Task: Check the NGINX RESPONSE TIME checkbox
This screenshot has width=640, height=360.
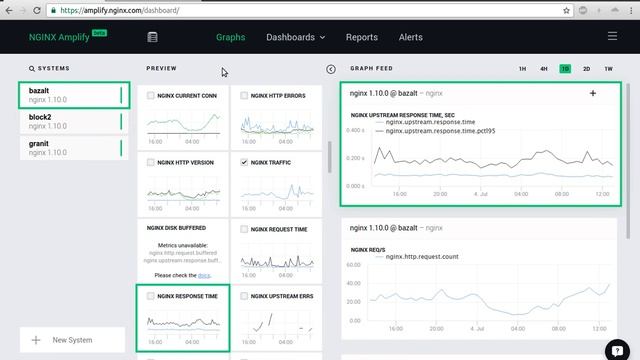Action: point(151,296)
